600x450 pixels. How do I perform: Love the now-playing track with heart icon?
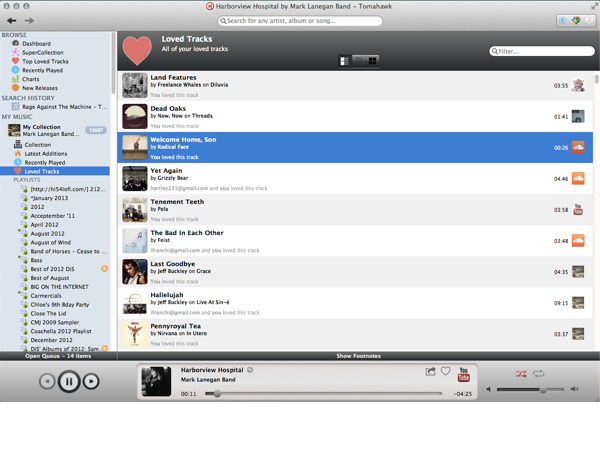(445, 371)
